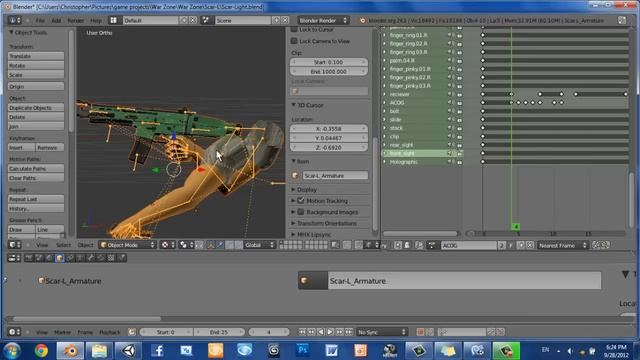This screenshot has width=640, height=360.
Task: Unlink the ACOG action with X button
Action: coord(530,245)
